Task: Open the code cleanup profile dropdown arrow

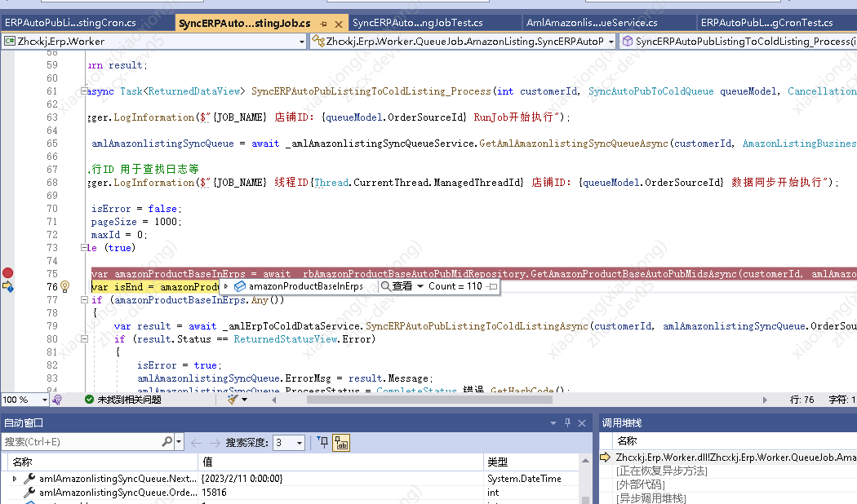Action: tap(244, 400)
